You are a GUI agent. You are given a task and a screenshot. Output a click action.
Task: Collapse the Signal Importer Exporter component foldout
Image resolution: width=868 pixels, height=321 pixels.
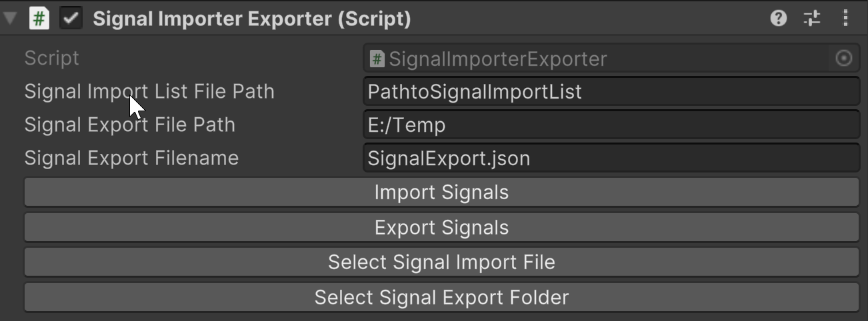pyautogui.click(x=10, y=19)
